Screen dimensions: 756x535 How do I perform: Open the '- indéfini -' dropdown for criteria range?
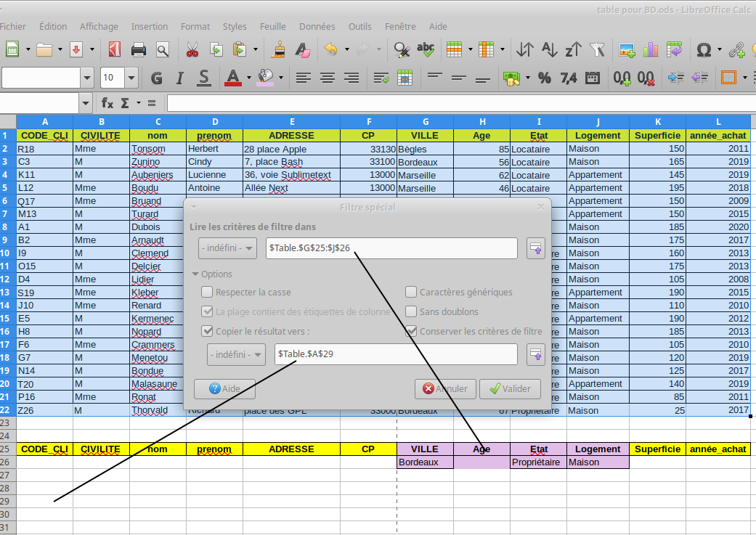coord(227,248)
